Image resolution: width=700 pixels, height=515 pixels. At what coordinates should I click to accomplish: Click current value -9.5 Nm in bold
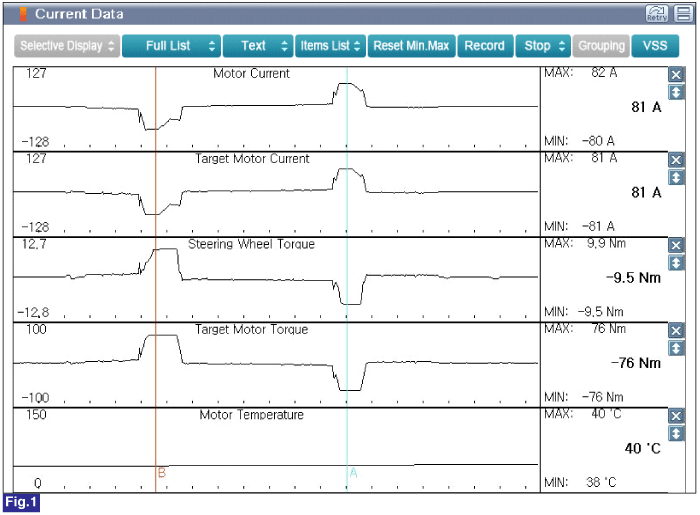633,278
